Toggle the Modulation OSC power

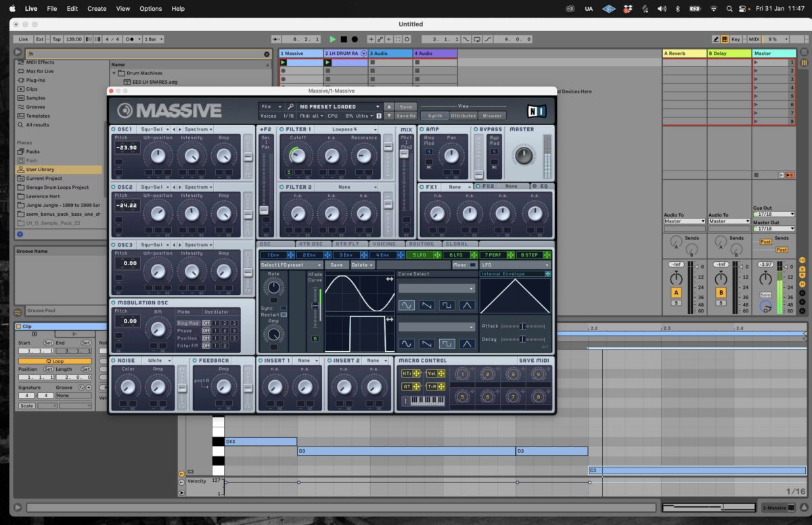pyautogui.click(x=114, y=302)
